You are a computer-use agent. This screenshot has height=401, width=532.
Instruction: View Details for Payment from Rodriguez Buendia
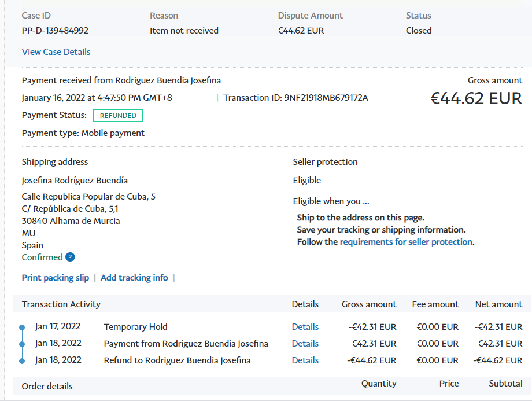coord(305,344)
